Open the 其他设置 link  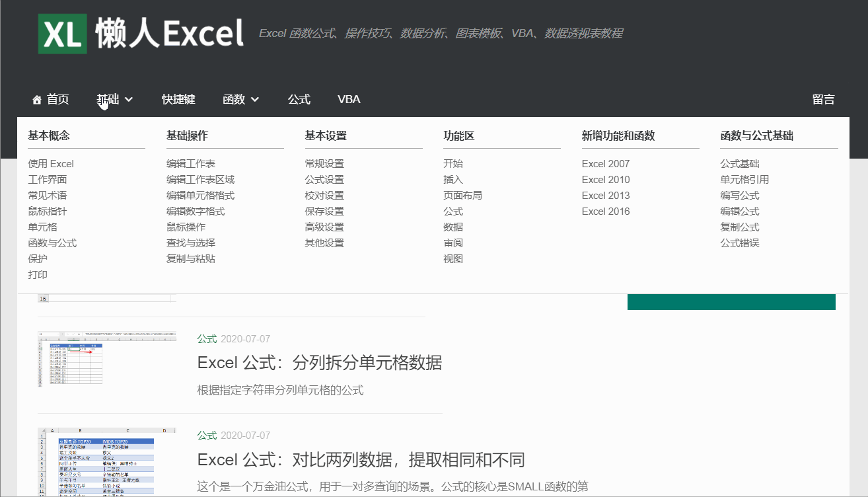point(324,243)
